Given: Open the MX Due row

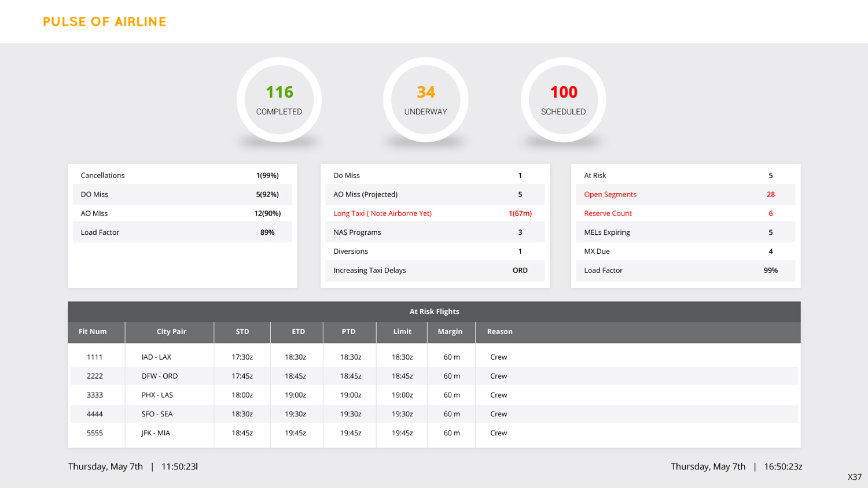Looking at the screenshot, I should pos(685,252).
